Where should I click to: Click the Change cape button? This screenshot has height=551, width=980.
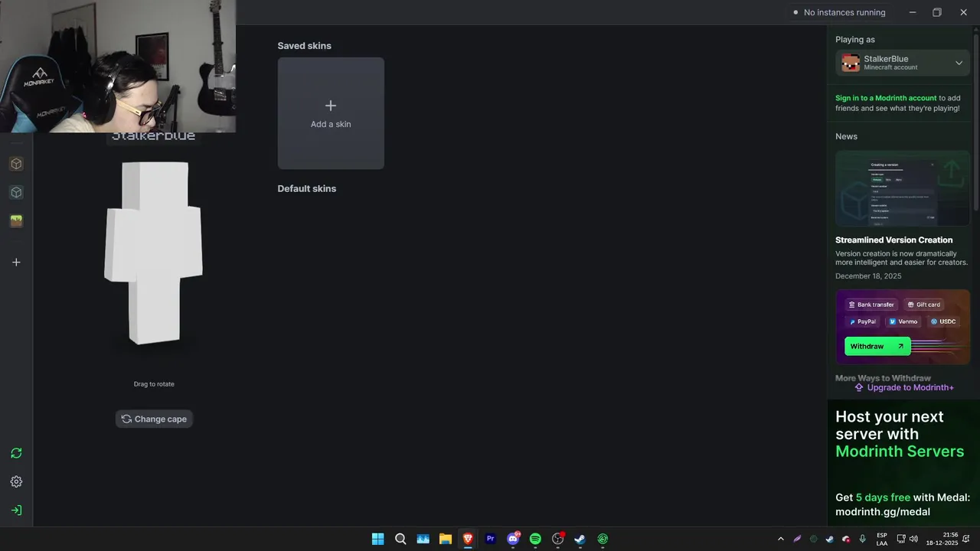click(x=154, y=419)
